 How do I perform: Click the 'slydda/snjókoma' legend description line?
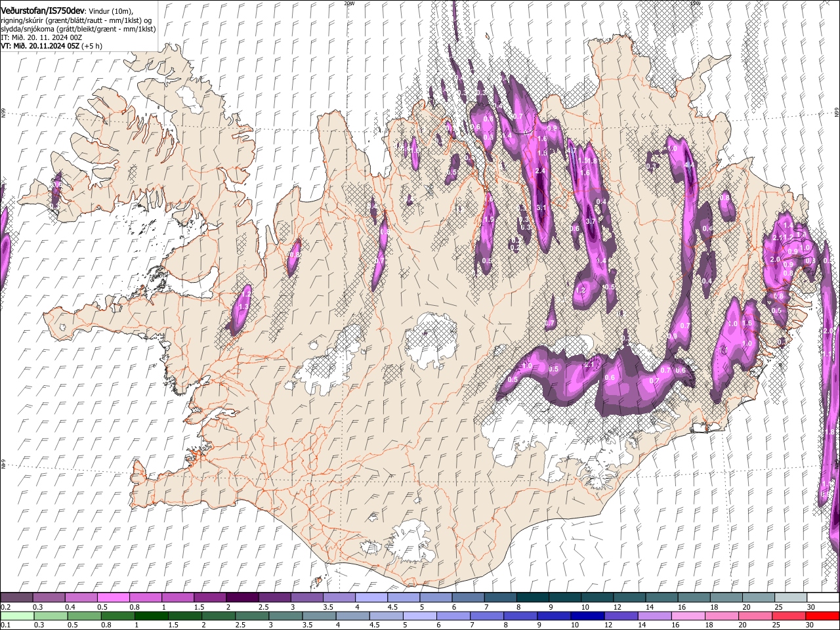coord(78,29)
